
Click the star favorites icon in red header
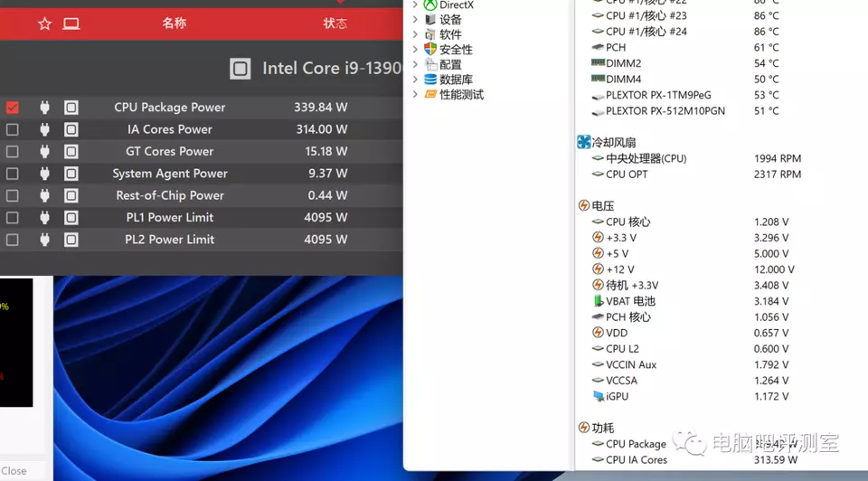coord(45,24)
